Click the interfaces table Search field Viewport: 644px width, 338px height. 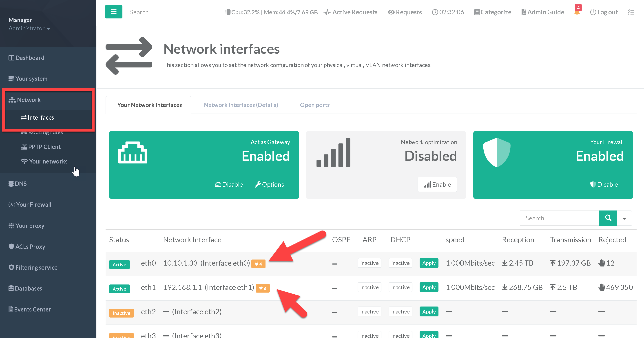tap(559, 218)
